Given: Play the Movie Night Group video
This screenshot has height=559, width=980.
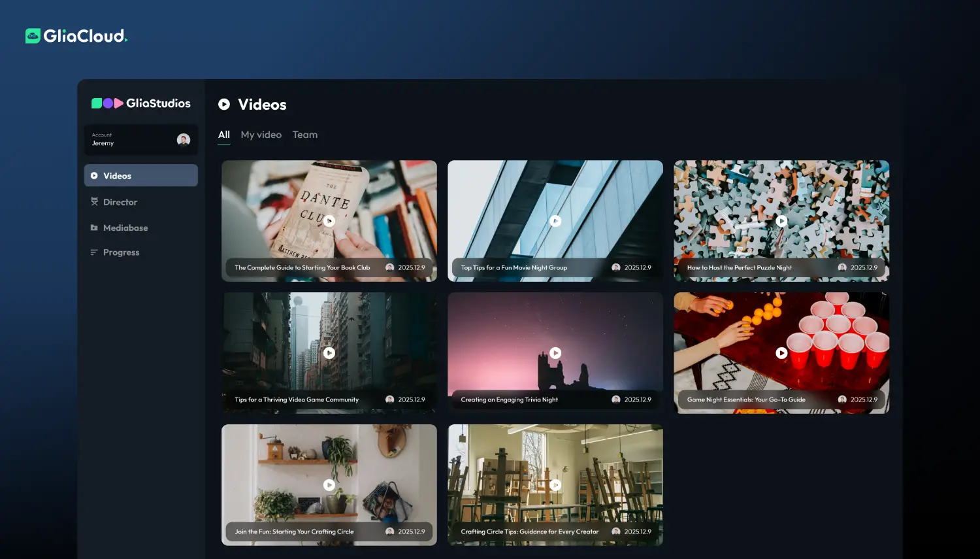Looking at the screenshot, I should (555, 221).
